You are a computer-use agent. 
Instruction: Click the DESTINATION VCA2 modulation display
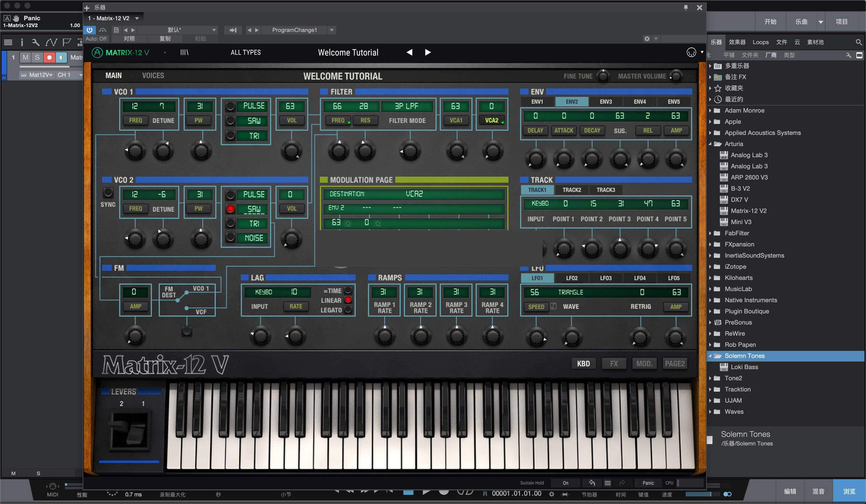point(414,194)
